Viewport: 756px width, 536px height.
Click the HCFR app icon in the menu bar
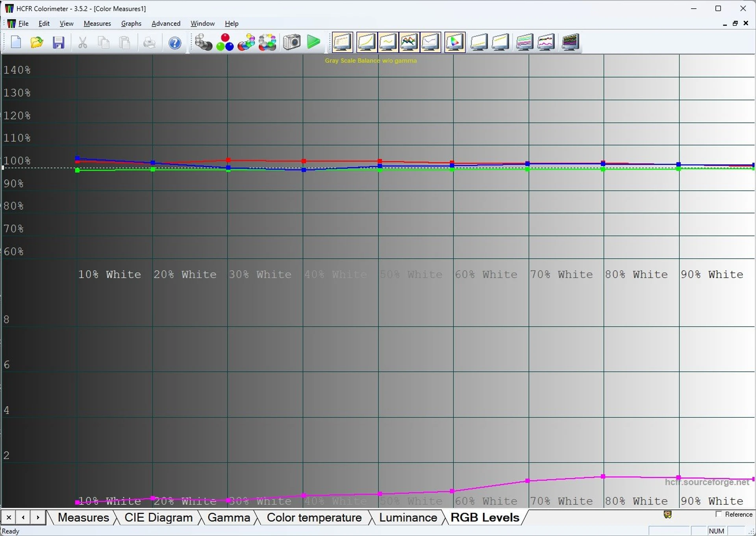click(11, 24)
